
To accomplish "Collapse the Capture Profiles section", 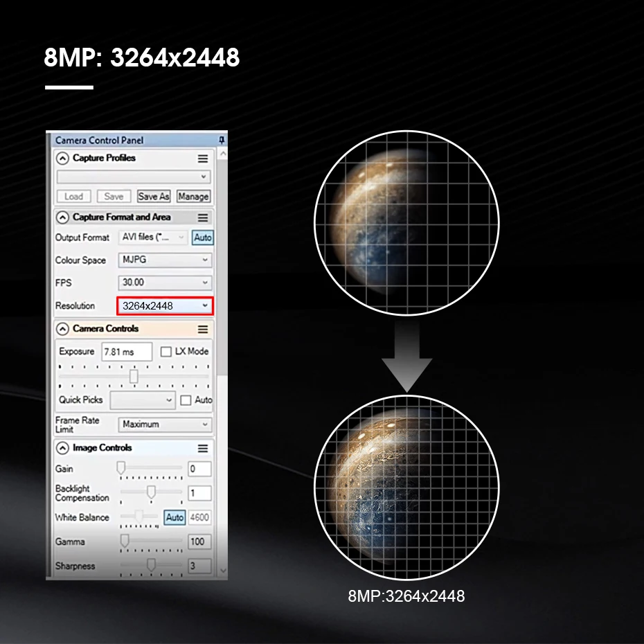I will (62, 158).
